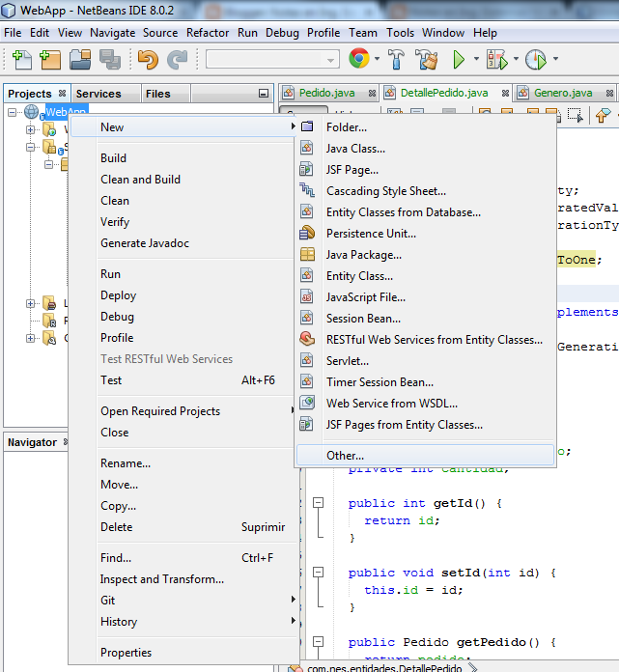Click the Undo arrow icon
Screen dimensions: 619x672
[x=148, y=59]
